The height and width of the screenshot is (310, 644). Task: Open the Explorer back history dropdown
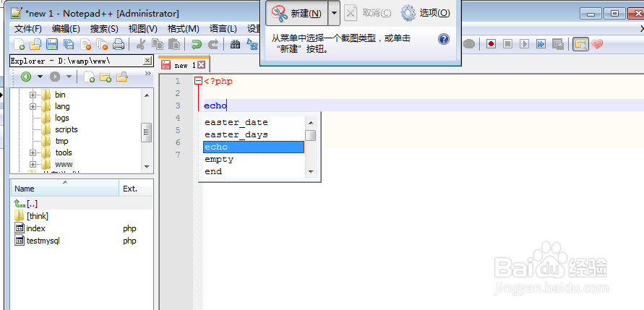(40, 77)
